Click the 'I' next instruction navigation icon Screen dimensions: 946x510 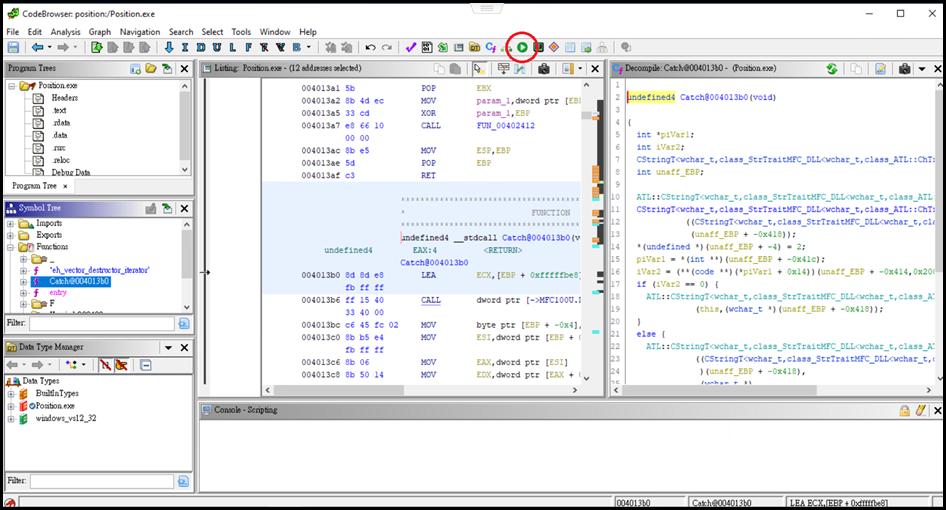(185, 47)
